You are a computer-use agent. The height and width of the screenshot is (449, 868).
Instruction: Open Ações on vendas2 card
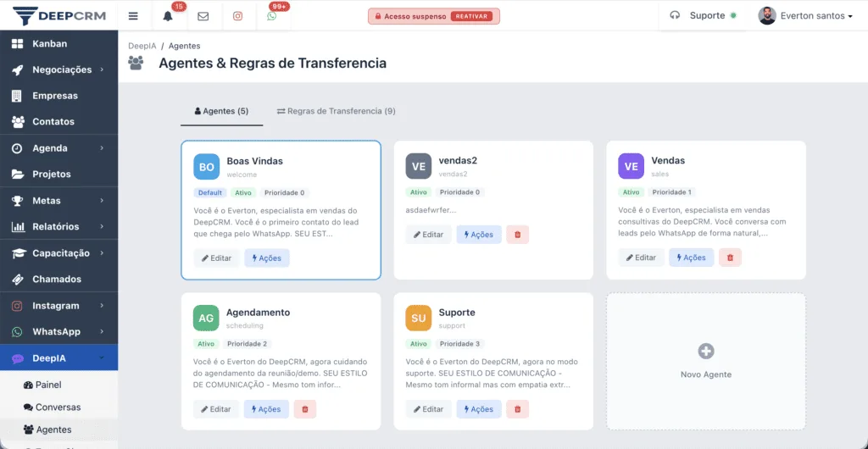(479, 235)
